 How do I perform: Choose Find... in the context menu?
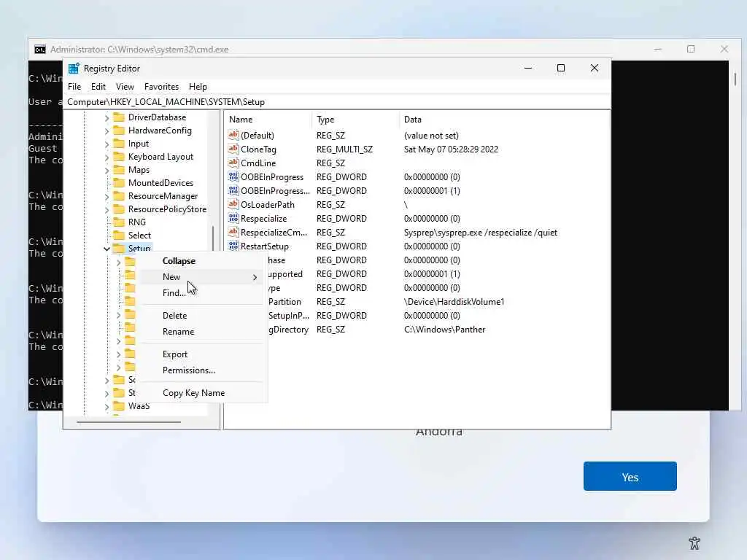point(203,293)
